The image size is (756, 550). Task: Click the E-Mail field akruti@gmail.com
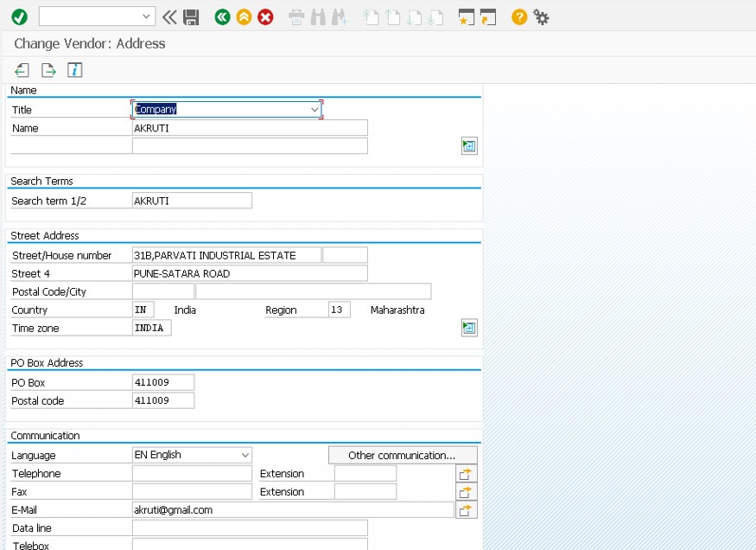click(293, 510)
